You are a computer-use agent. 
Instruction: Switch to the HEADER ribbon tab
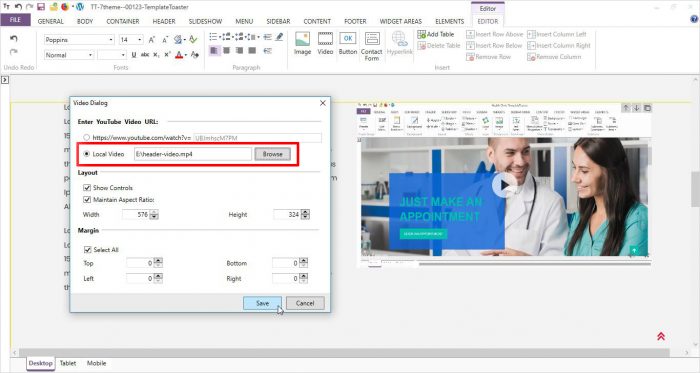coord(164,21)
